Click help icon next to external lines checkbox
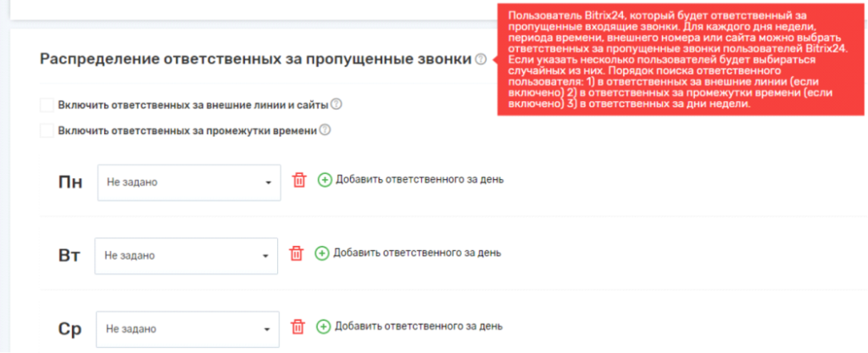The height and width of the screenshot is (353, 868). [x=337, y=105]
